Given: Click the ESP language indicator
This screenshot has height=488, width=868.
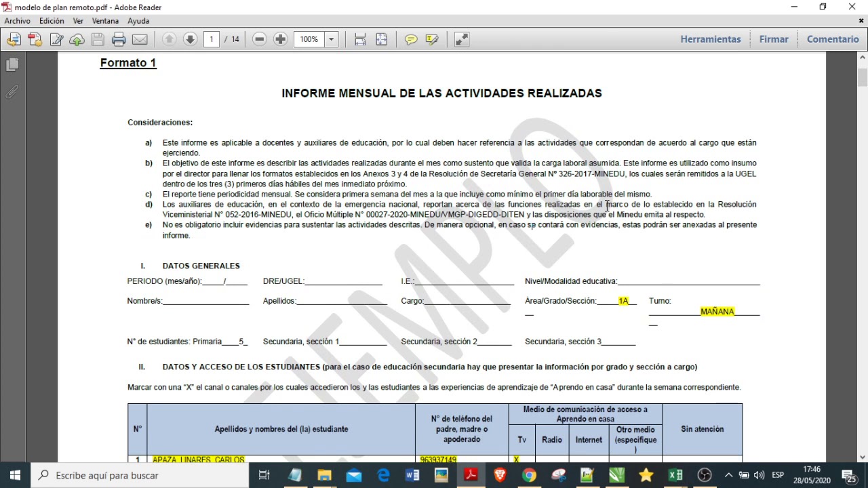Looking at the screenshot, I should coord(778,475).
